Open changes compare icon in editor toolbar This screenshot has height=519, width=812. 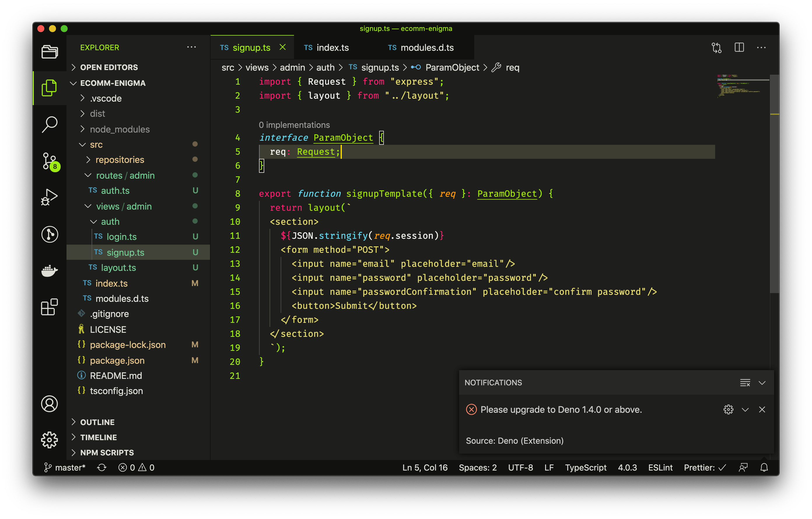coord(717,48)
